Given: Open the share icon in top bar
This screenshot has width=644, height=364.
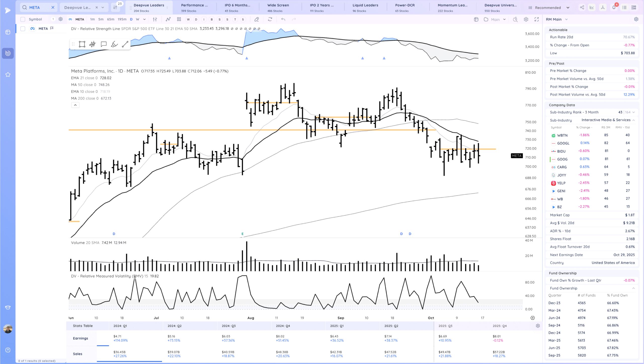Looking at the screenshot, I should click(x=582, y=8).
